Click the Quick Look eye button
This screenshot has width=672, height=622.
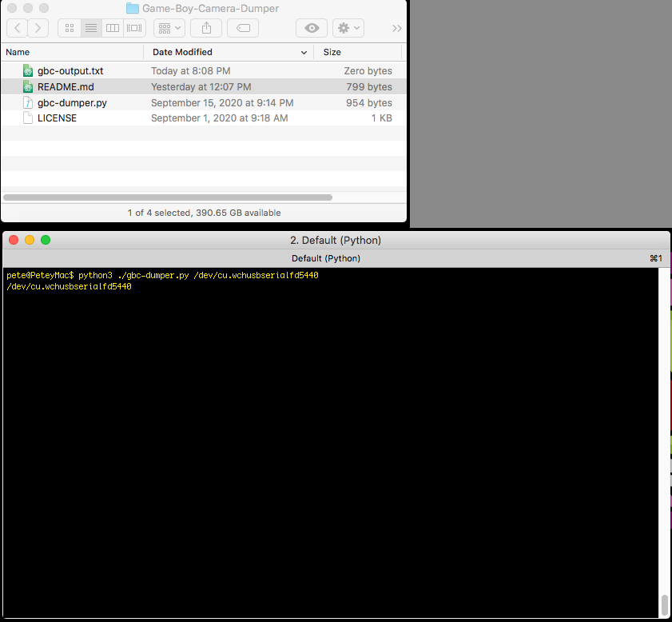[312, 28]
